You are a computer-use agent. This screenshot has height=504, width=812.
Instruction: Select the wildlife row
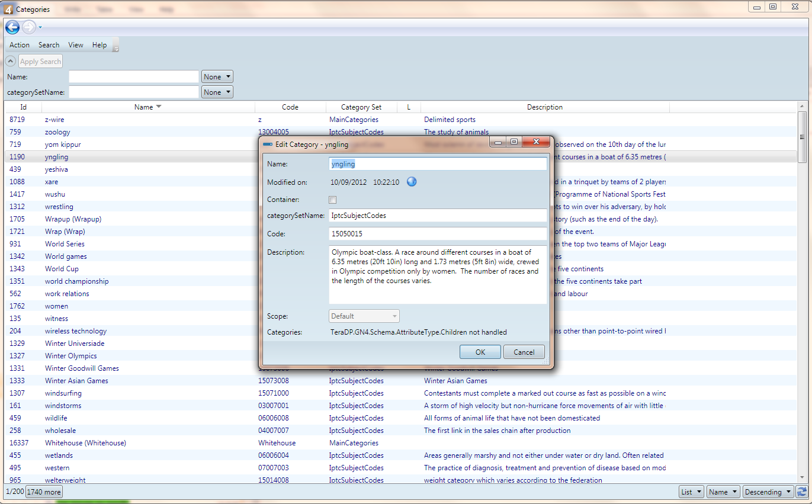click(402, 418)
